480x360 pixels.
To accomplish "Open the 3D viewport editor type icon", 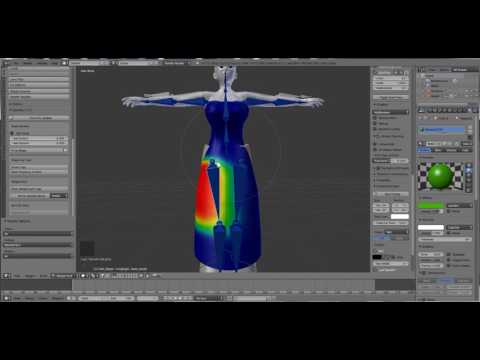I will point(6,276).
